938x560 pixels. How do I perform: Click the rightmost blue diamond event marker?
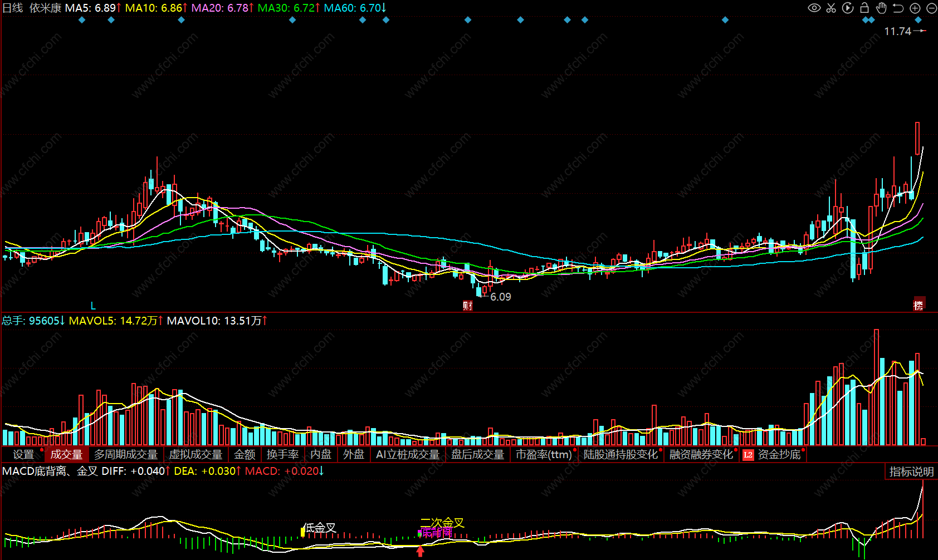point(919,20)
